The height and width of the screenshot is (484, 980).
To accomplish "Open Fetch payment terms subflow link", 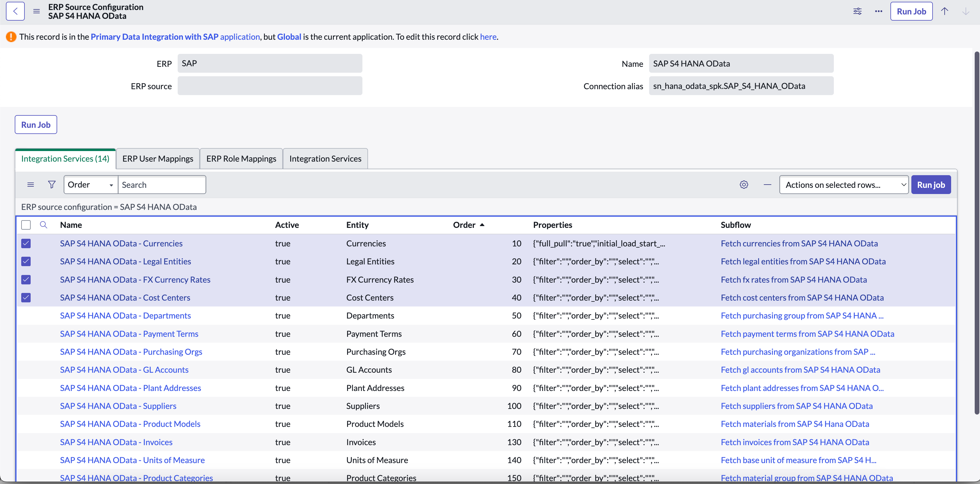I will point(807,334).
